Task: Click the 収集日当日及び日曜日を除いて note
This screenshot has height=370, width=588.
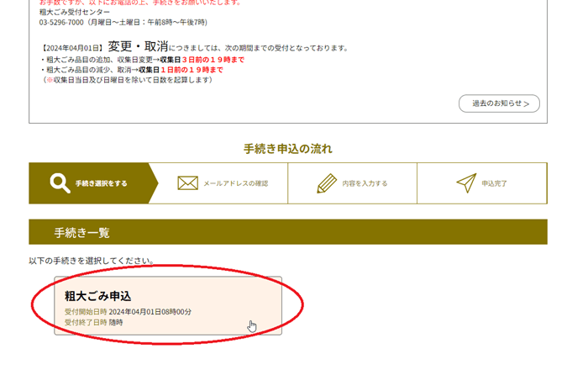Action: click(x=127, y=80)
